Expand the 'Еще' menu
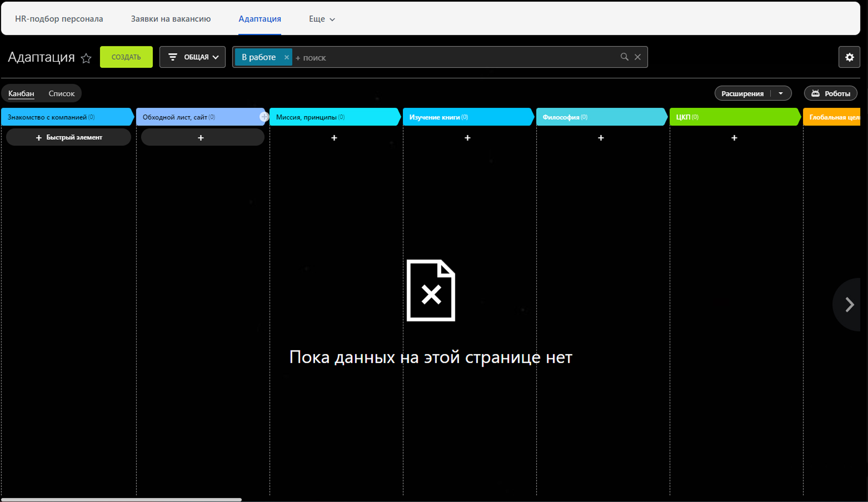The image size is (868, 502). click(322, 19)
